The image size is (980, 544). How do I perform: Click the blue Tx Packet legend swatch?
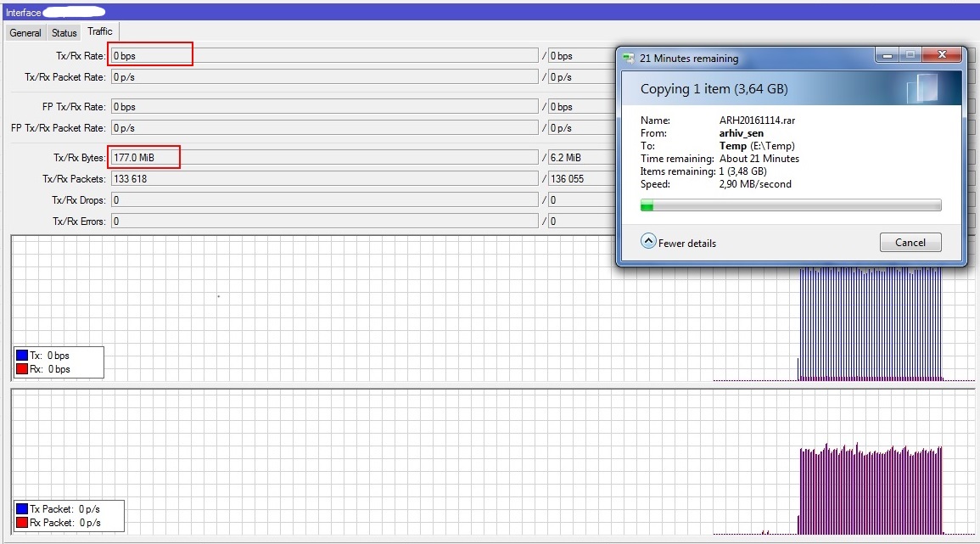point(22,509)
